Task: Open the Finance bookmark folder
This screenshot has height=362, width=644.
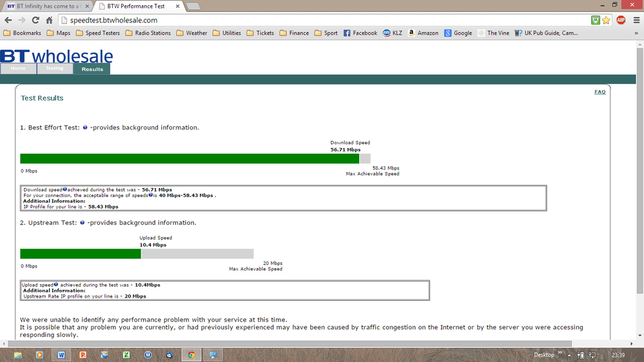Action: pos(294,33)
